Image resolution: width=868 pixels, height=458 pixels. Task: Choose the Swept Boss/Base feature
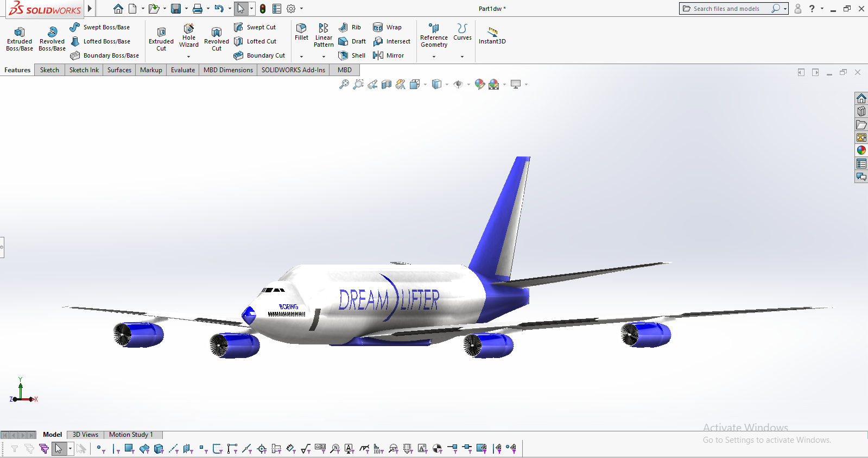pyautogui.click(x=100, y=27)
